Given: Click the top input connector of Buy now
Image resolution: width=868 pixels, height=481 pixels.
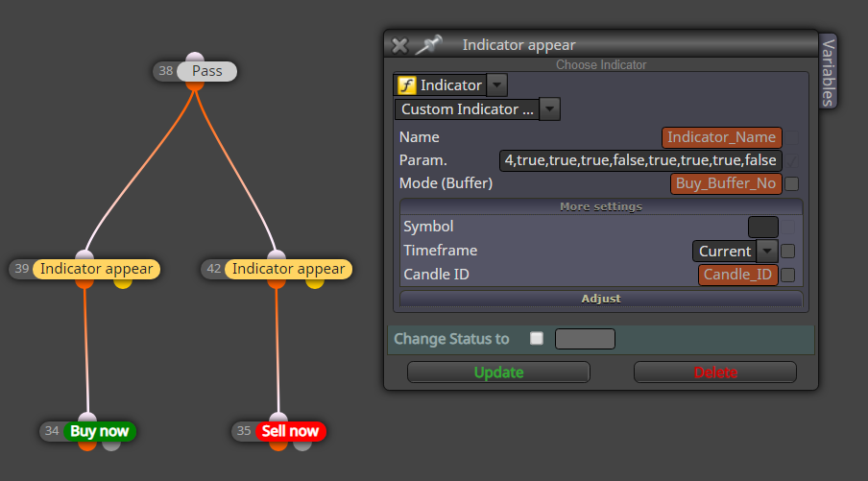Looking at the screenshot, I should pyautogui.click(x=87, y=418).
